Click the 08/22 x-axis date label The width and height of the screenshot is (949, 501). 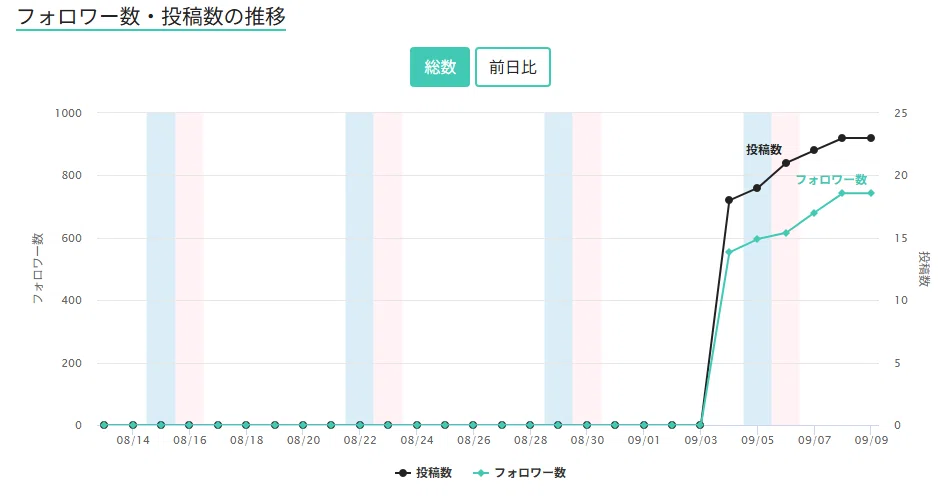(360, 440)
